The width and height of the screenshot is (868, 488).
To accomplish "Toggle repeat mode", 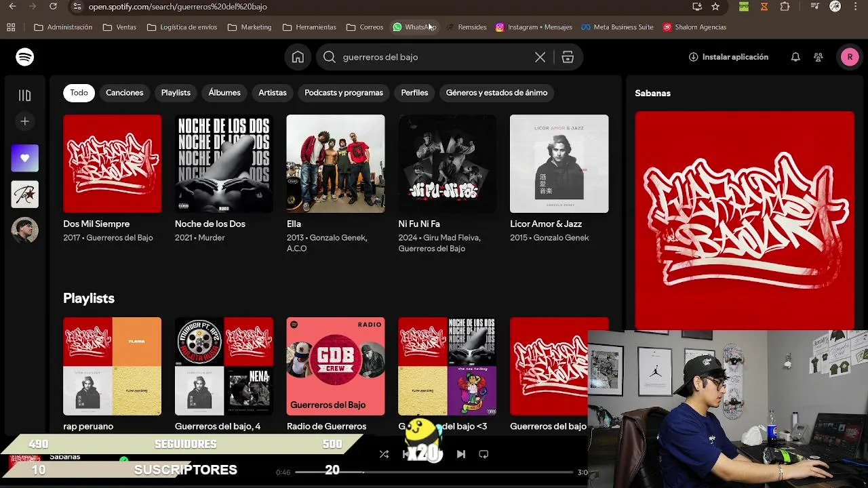I will pyautogui.click(x=484, y=454).
